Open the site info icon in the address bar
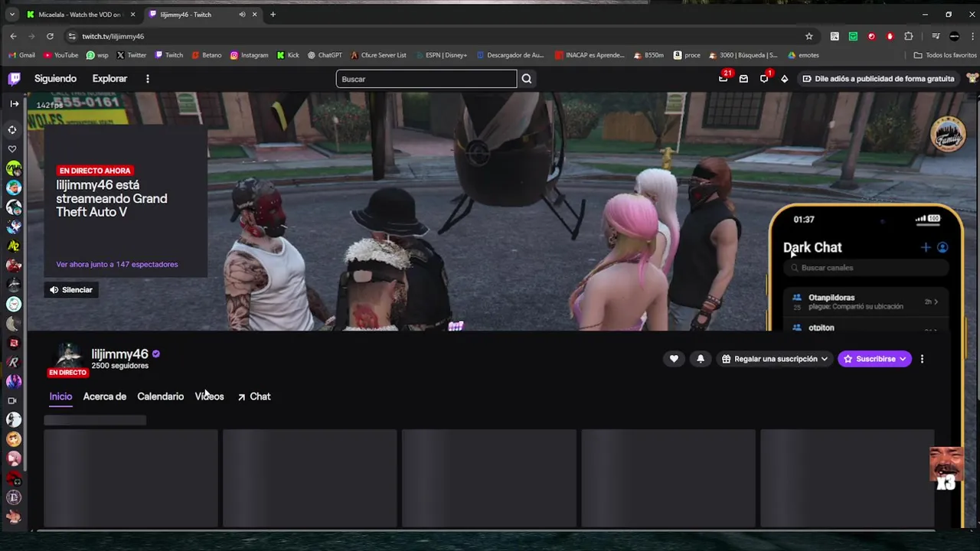Viewport: 980px width, 551px height. click(71, 36)
